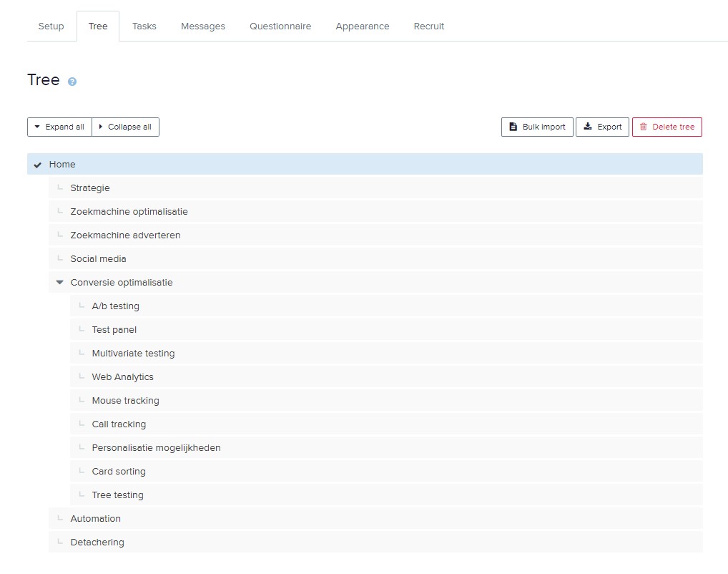Click the Web Analytics tree node
Viewport: 728px width, 574px height.
[x=122, y=377]
